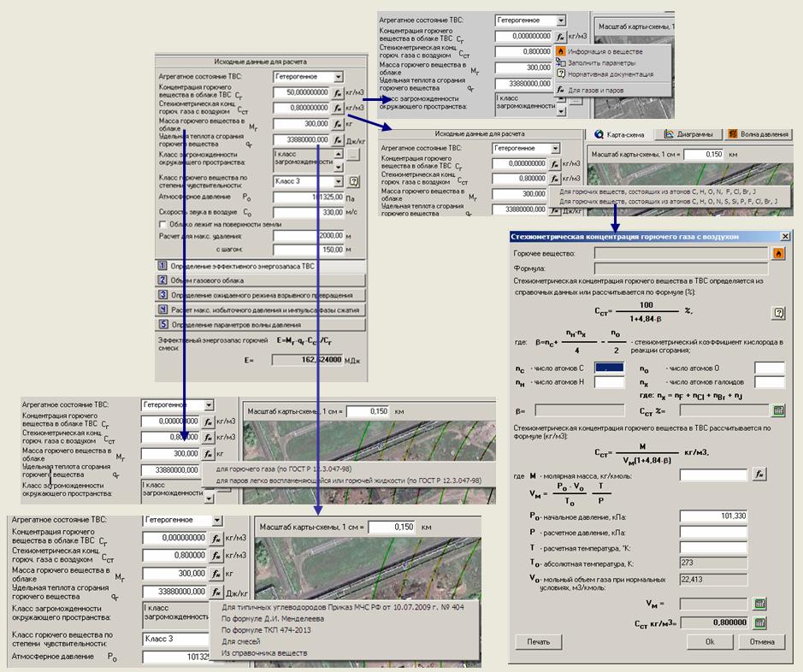Select 'Информация о веществе' menu item
Screen dimensions: 803x672
[605, 51]
